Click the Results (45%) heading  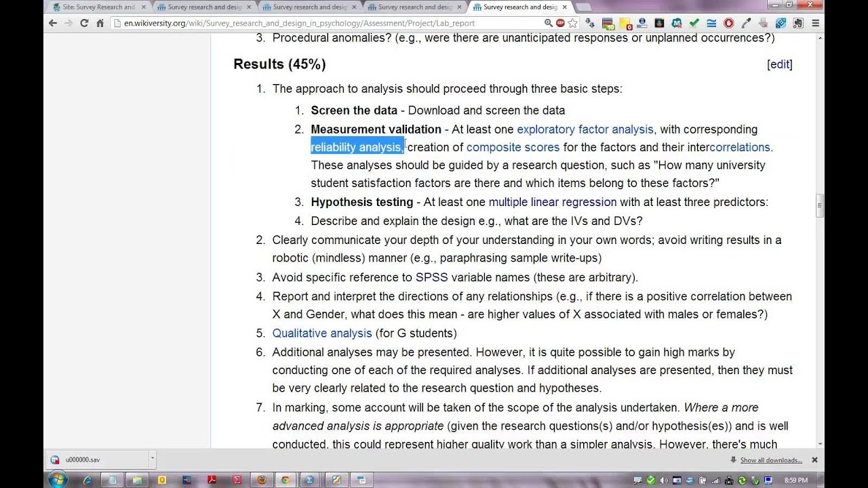coord(279,64)
